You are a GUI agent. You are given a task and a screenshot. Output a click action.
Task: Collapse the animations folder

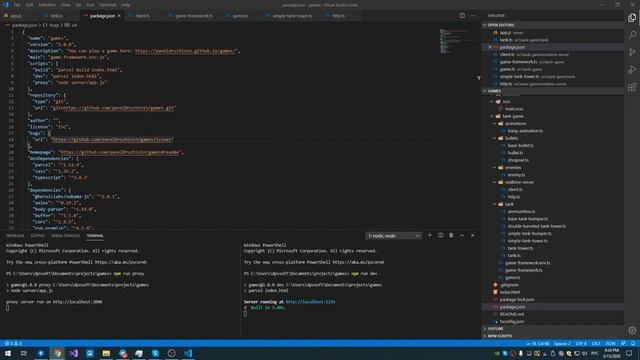pos(495,124)
